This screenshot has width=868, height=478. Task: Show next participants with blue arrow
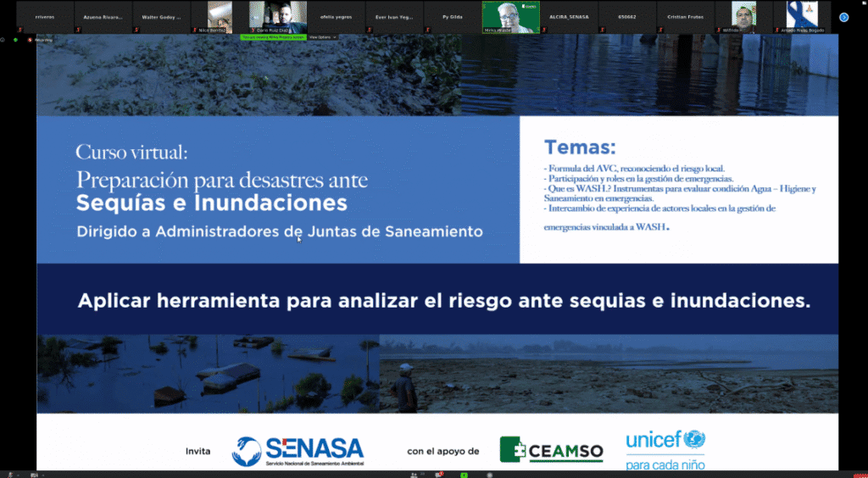[843, 17]
